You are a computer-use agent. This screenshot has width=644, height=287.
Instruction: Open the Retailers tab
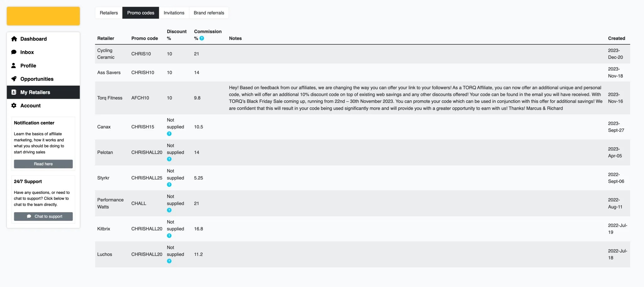(109, 13)
